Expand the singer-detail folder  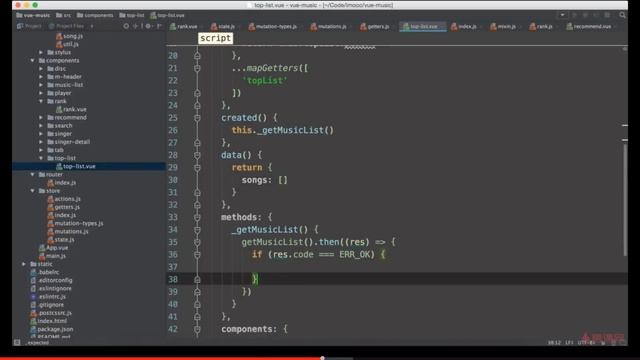tap(41, 142)
